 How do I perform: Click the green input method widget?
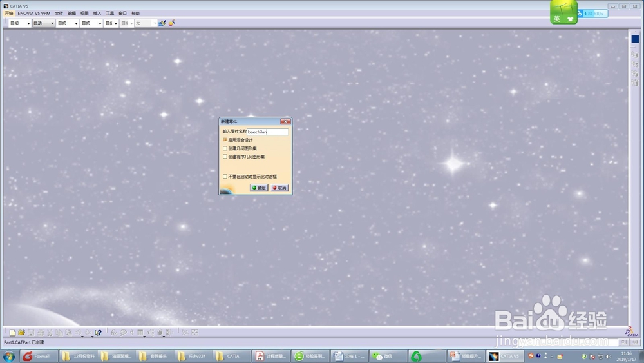point(563,13)
